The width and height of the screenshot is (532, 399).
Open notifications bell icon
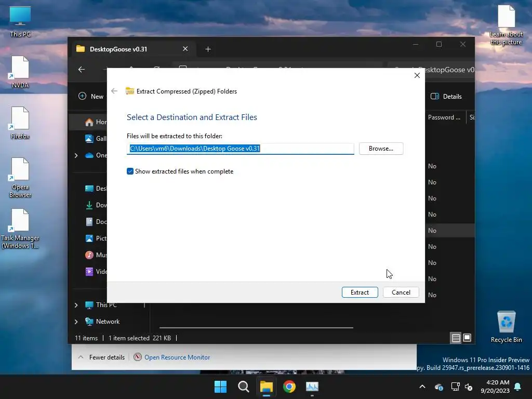point(518,387)
